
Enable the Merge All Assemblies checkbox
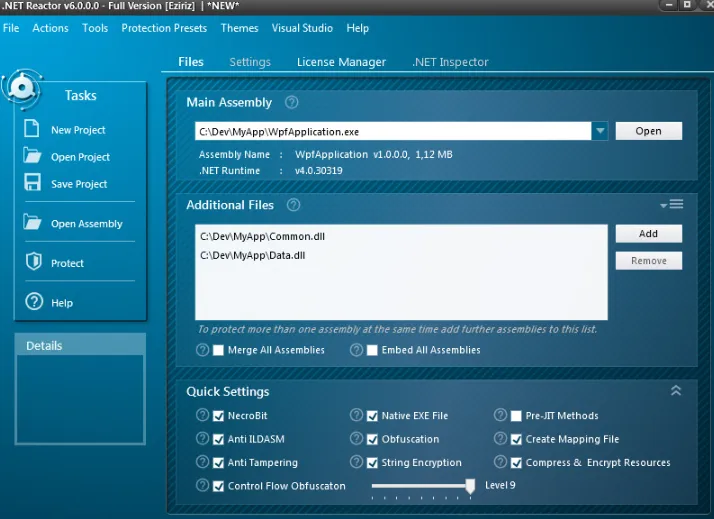(x=218, y=350)
